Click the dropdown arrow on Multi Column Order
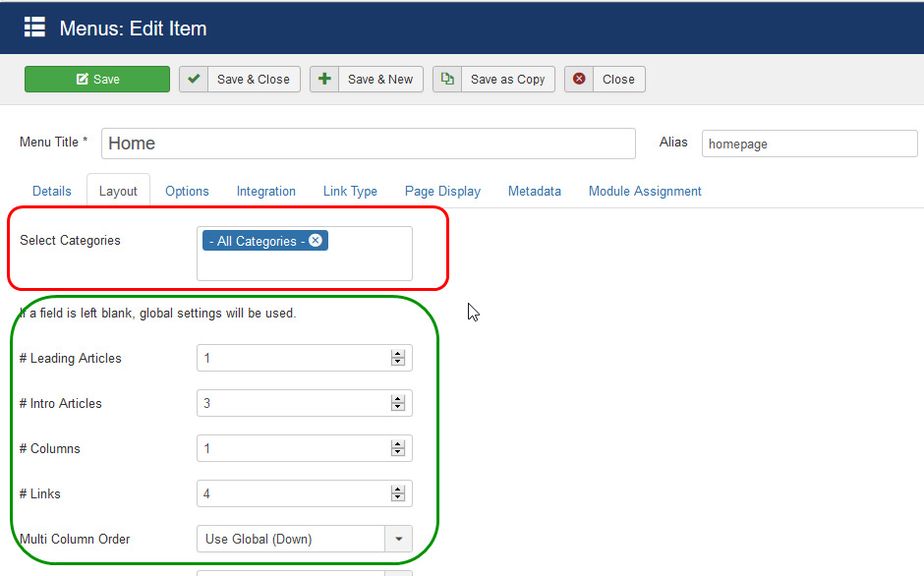The width and height of the screenshot is (924, 576). tap(398, 539)
